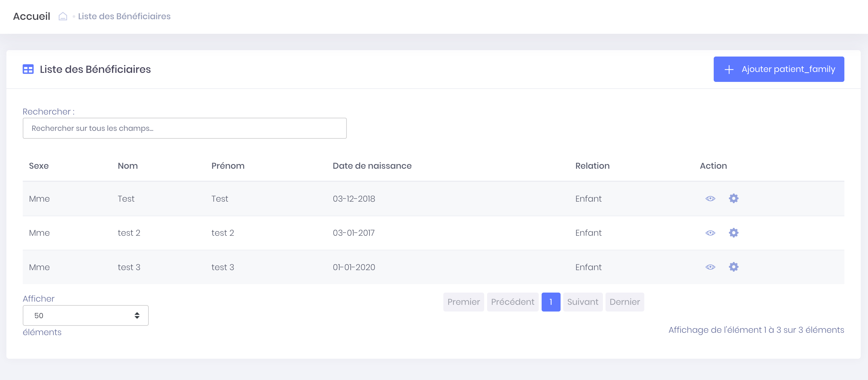This screenshot has width=868, height=380.
Task: View test 3 row via eye icon
Action: click(710, 267)
